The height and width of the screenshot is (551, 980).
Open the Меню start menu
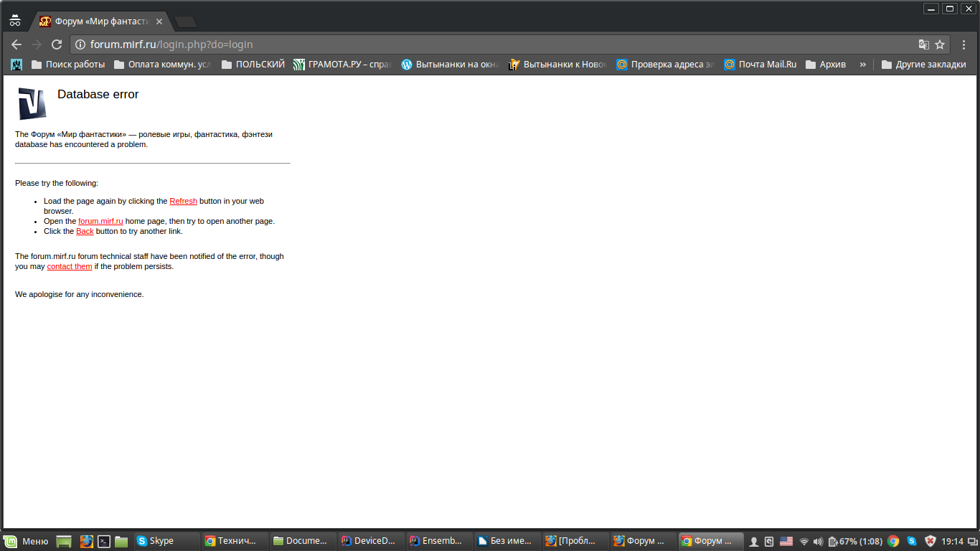pyautogui.click(x=27, y=541)
